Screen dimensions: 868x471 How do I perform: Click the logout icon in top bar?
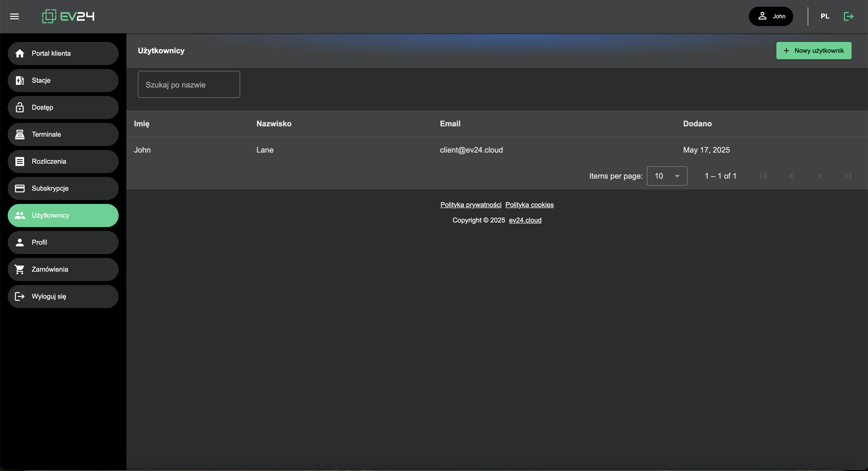848,16
